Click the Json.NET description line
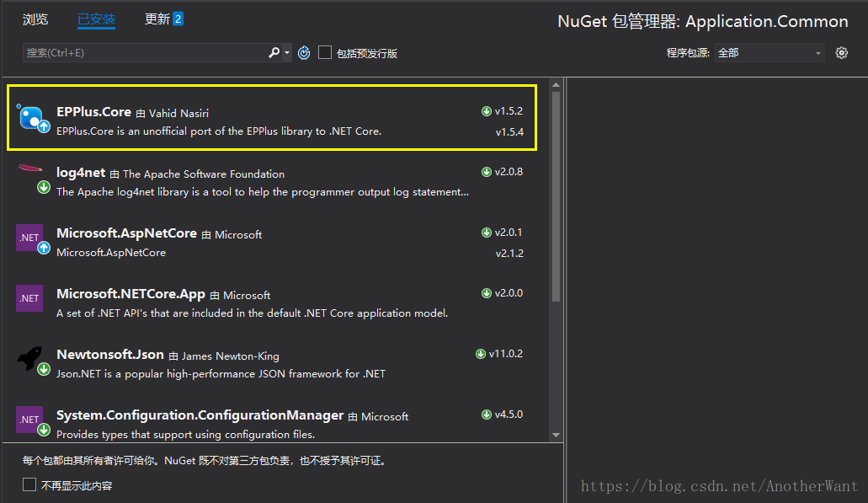This screenshot has width=868, height=503. click(x=221, y=374)
